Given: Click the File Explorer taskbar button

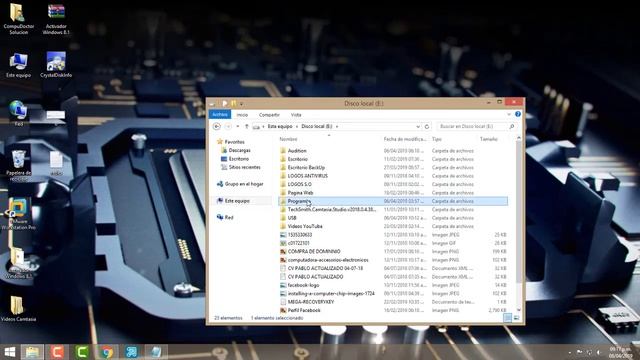Looking at the screenshot, I should (x=32, y=352).
